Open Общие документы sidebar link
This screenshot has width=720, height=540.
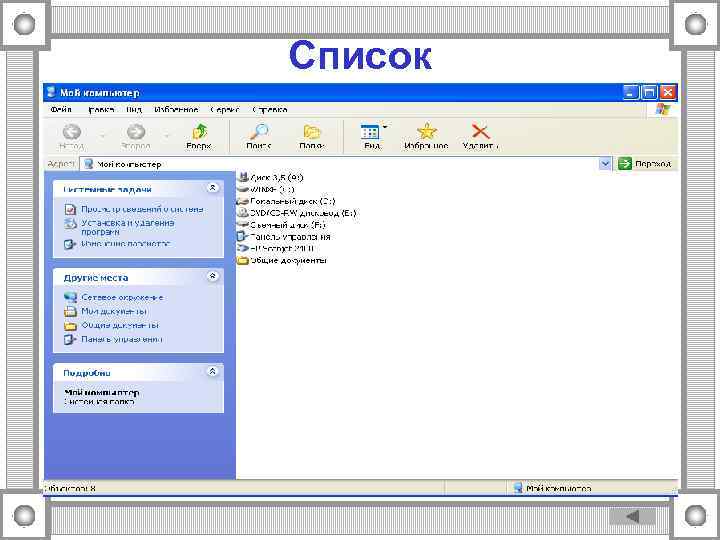pyautogui.click(x=120, y=325)
